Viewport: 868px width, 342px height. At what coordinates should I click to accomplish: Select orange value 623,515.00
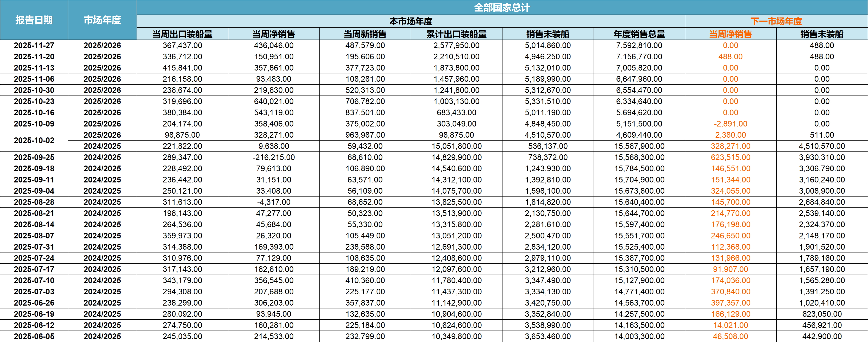(730, 157)
